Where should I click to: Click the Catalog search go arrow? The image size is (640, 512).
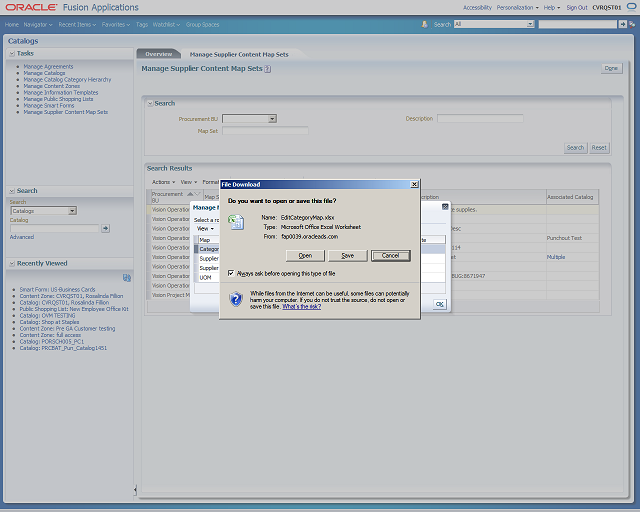pos(105,228)
